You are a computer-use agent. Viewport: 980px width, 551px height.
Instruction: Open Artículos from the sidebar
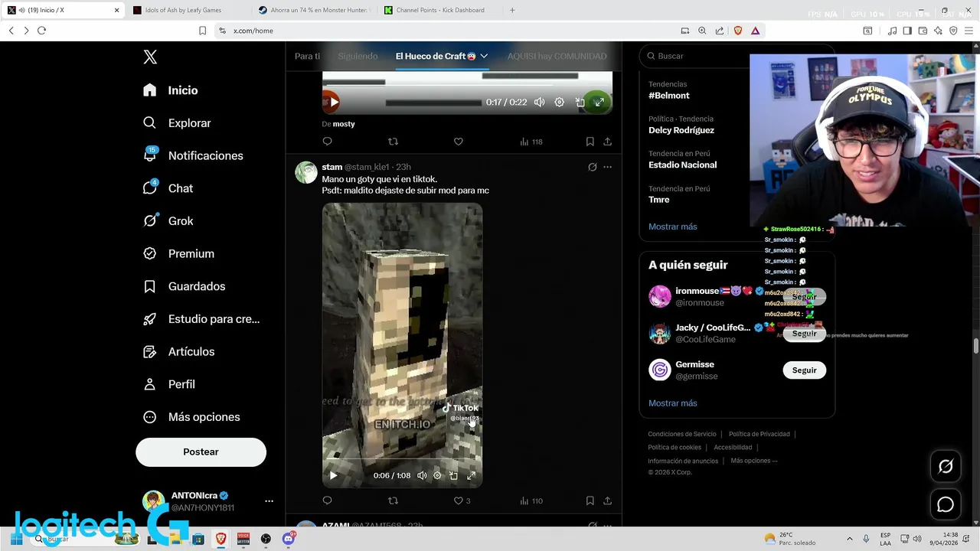[179, 352]
